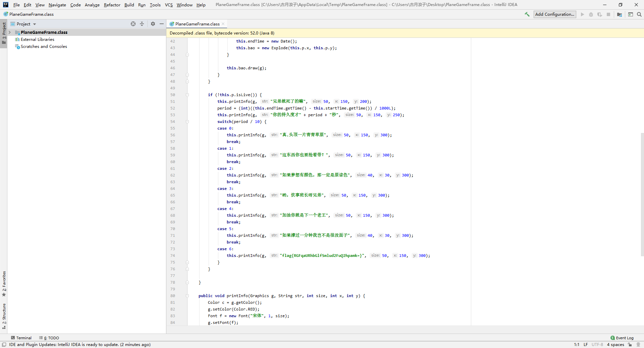This screenshot has height=348, width=644.
Task: Click the fold end marker on line 75
Action: coord(187,262)
